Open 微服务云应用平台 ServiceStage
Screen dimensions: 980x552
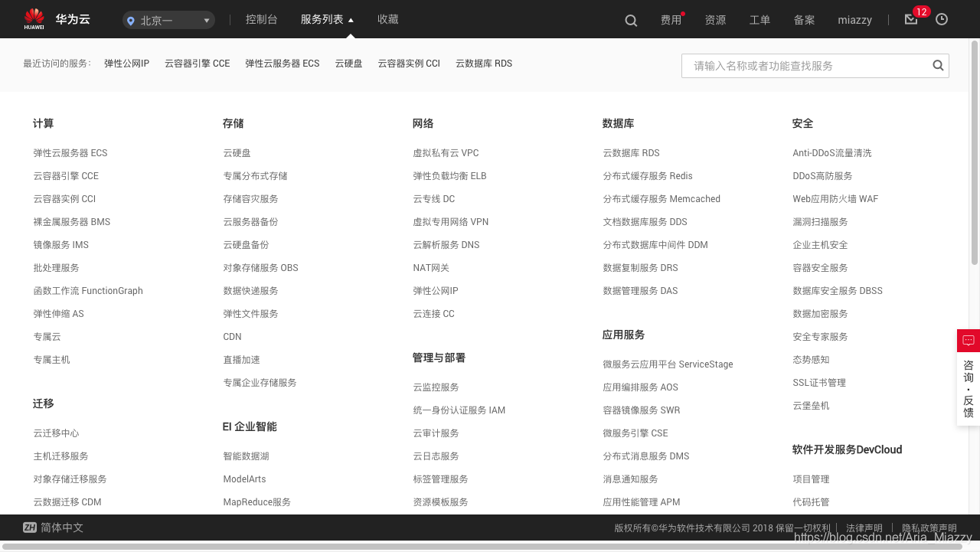click(668, 364)
